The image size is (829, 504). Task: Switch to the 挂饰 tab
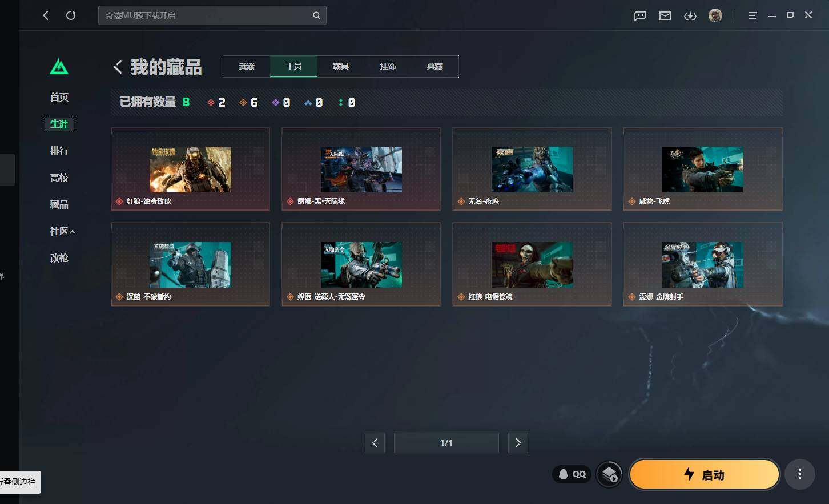tap(388, 66)
